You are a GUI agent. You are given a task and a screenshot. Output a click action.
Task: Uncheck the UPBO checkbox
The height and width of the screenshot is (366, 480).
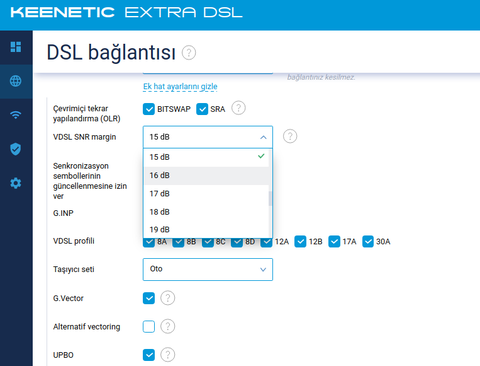(x=149, y=355)
